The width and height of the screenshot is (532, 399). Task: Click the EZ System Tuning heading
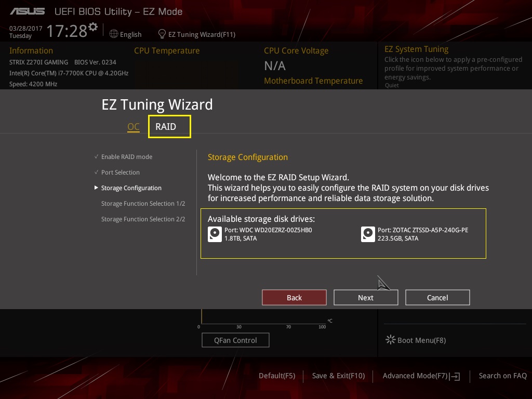click(416, 49)
